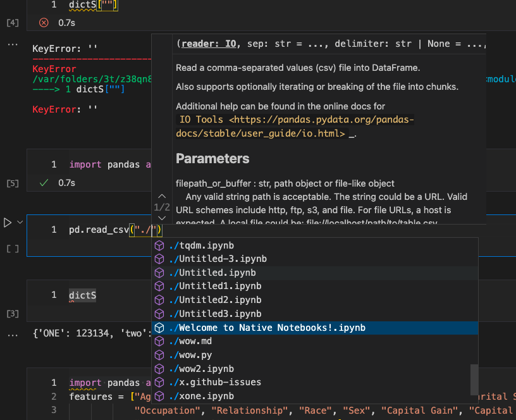
Task: Click the green checkmark execution indicator
Action: click(42, 182)
